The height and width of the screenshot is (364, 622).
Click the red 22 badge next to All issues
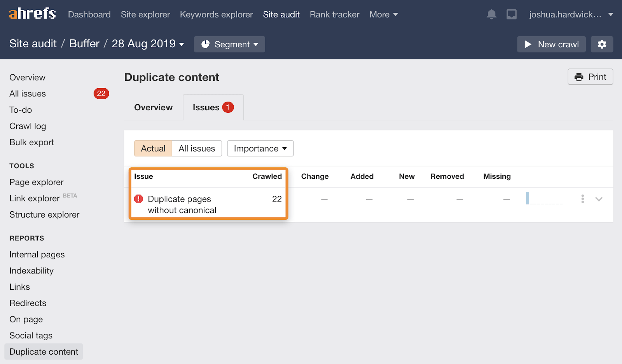click(101, 93)
